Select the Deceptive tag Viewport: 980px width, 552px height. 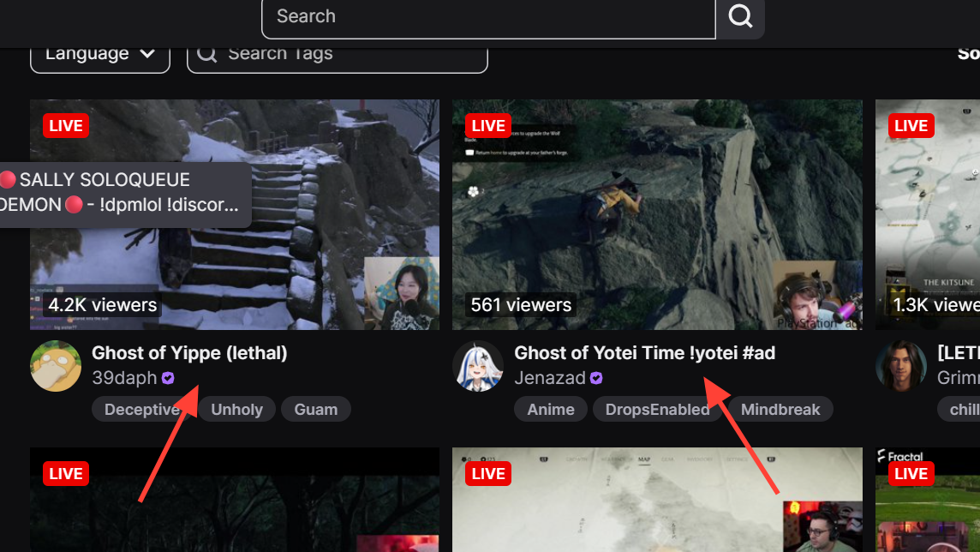coord(142,410)
